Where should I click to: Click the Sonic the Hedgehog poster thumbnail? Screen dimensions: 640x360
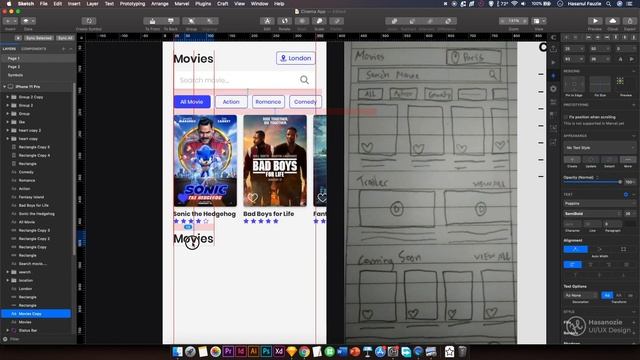coord(205,160)
